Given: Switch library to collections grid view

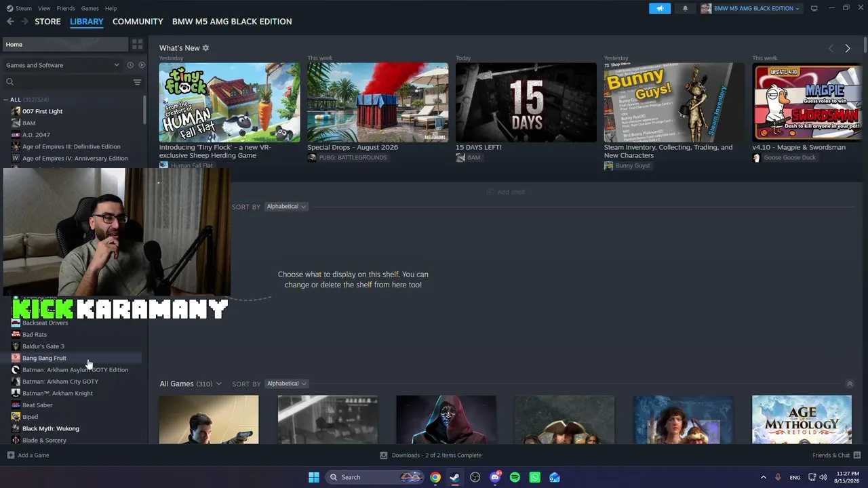Looking at the screenshot, I should 138,45.
